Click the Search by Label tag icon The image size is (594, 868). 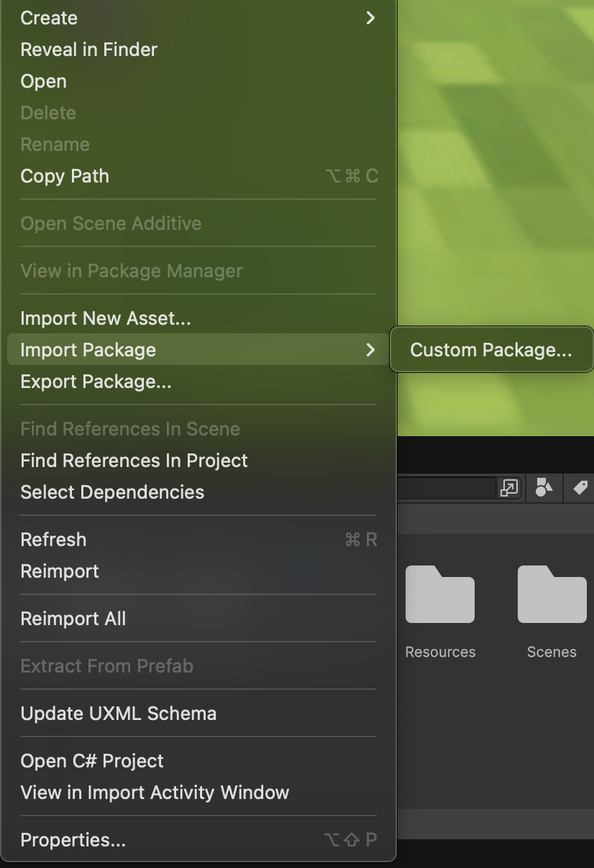[x=580, y=488]
